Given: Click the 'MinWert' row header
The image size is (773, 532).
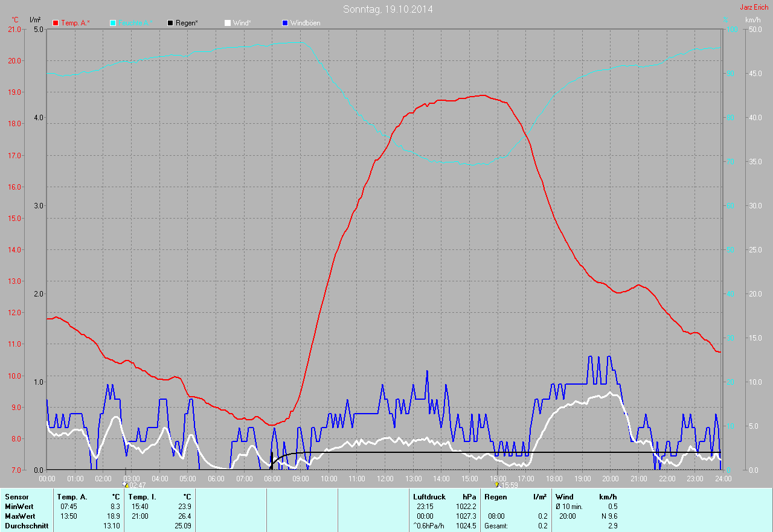Looking at the screenshot, I should coord(19,507).
